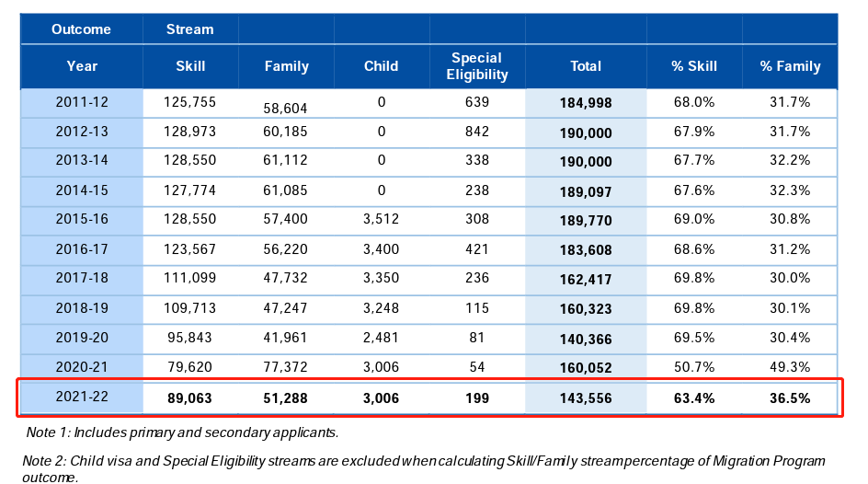Select the Year column header
Screen dimensions: 868x484
tap(81, 66)
